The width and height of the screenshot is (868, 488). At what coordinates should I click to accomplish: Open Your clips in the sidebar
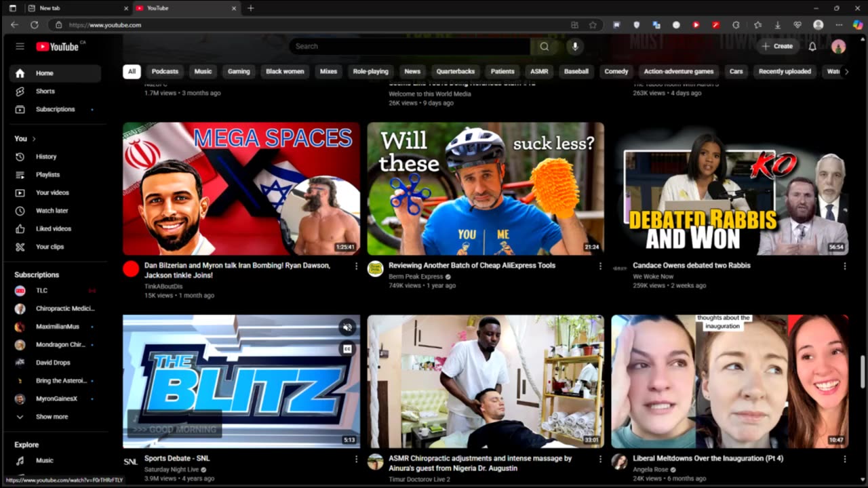coord(55,247)
